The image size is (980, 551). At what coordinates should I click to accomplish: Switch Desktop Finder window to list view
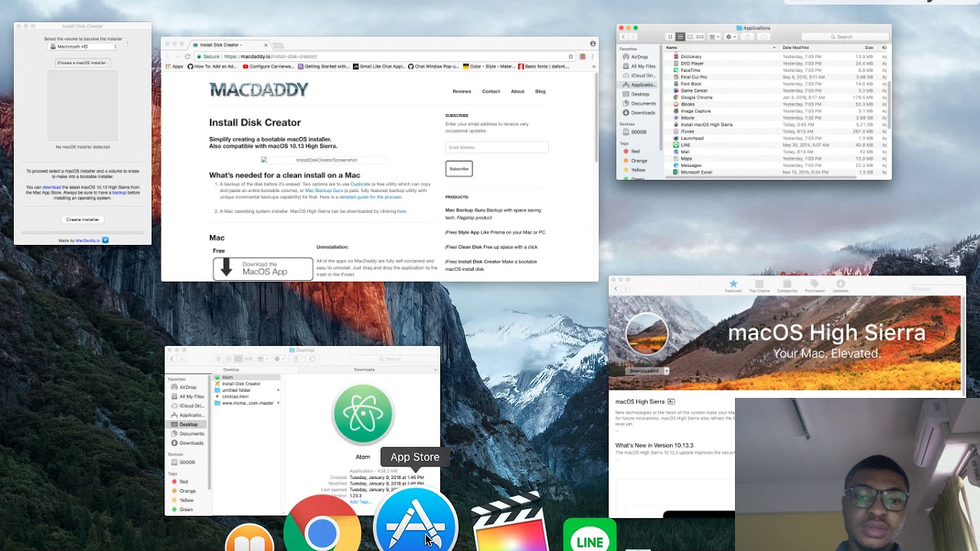(x=228, y=359)
